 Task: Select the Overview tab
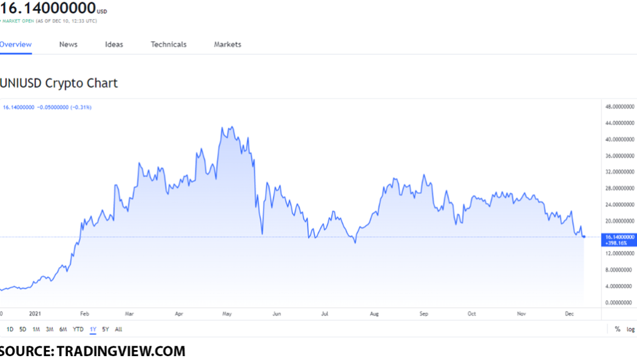point(16,44)
